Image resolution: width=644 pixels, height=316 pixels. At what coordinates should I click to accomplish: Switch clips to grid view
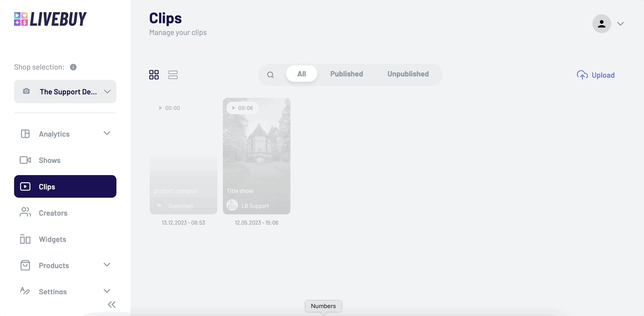154,74
